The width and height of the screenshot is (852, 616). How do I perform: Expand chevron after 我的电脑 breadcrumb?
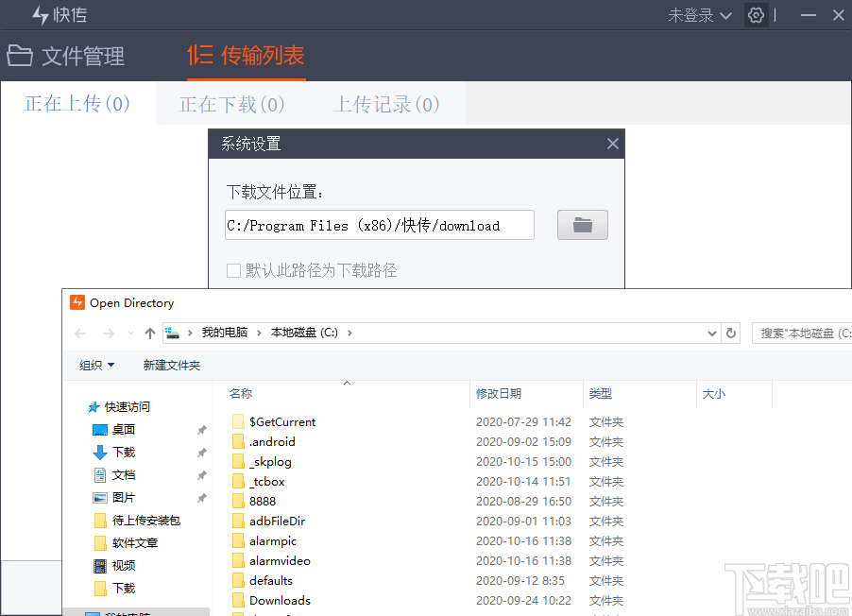[259, 333]
